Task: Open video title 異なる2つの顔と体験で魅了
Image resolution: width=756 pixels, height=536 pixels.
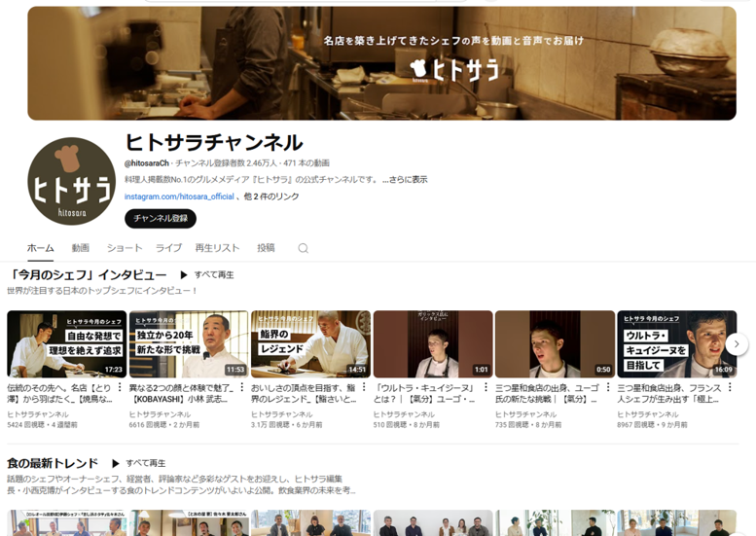Action: [182, 393]
